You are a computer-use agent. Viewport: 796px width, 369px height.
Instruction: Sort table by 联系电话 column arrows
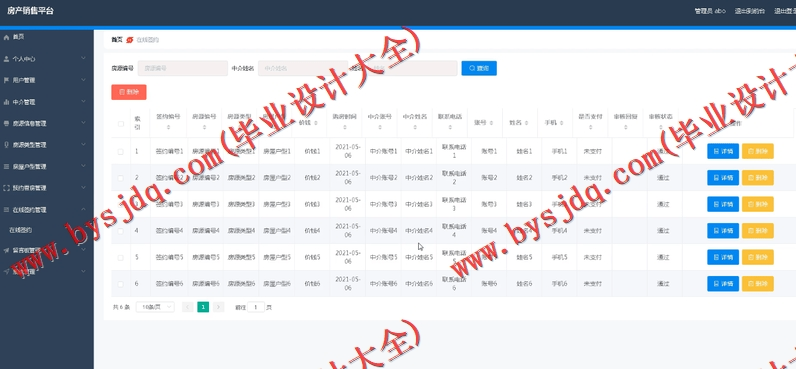point(450,128)
